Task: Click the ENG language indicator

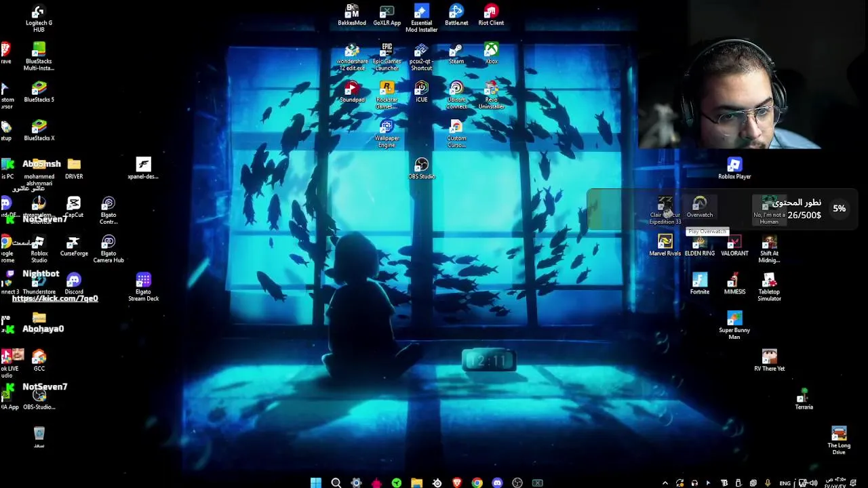Action: coord(785,483)
